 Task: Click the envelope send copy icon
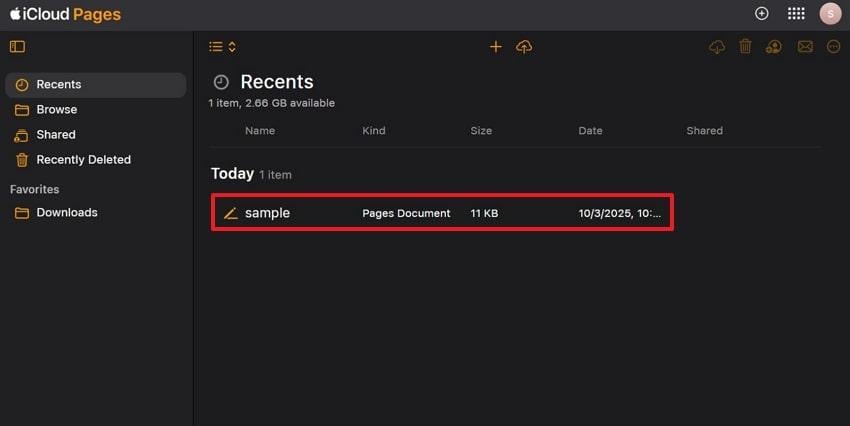click(x=805, y=46)
